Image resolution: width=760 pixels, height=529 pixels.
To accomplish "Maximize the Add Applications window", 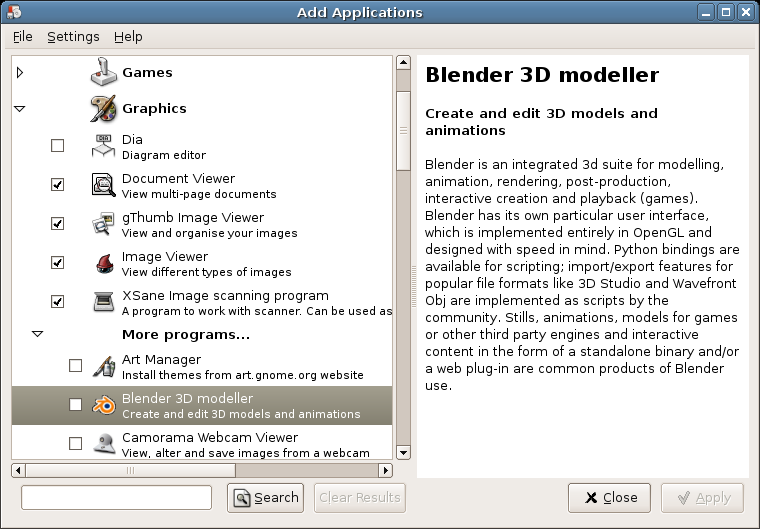I will click(x=726, y=13).
